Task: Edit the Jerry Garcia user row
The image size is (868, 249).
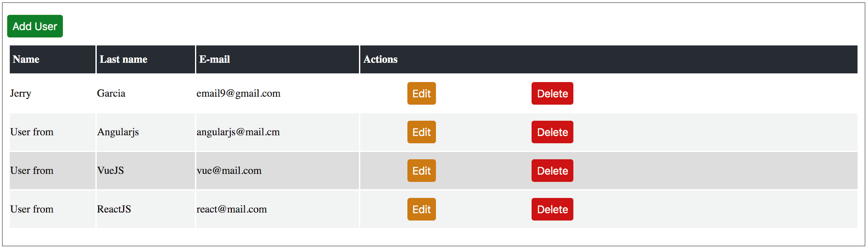Action: [421, 93]
